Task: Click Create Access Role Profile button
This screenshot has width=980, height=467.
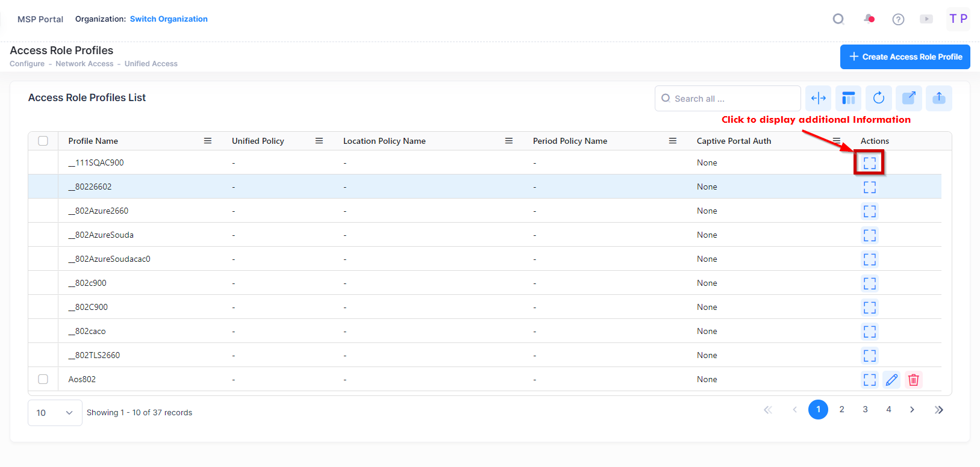Action: [x=905, y=57]
